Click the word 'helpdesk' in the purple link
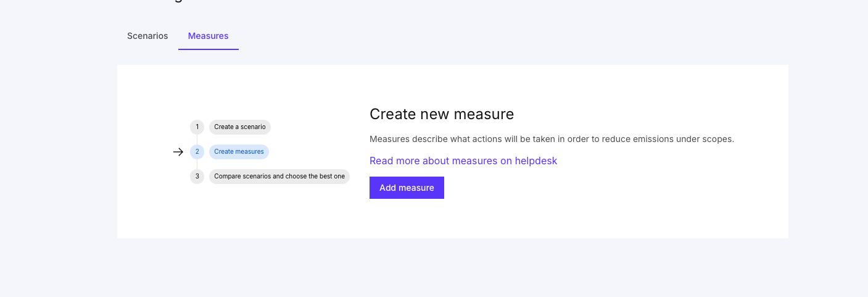Screen dimensions: 868x297 pos(535,161)
